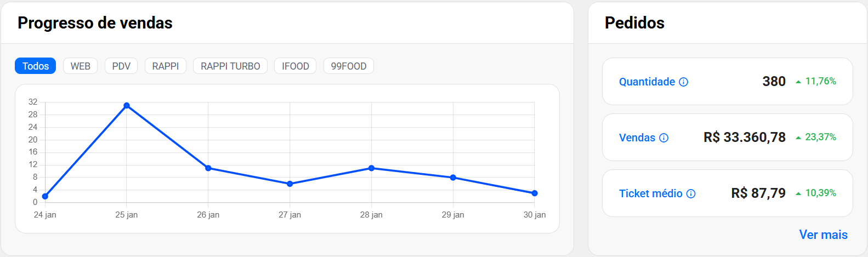Choose the 99FOOD channel filter
This screenshot has width=868, height=257.
pyautogui.click(x=349, y=66)
